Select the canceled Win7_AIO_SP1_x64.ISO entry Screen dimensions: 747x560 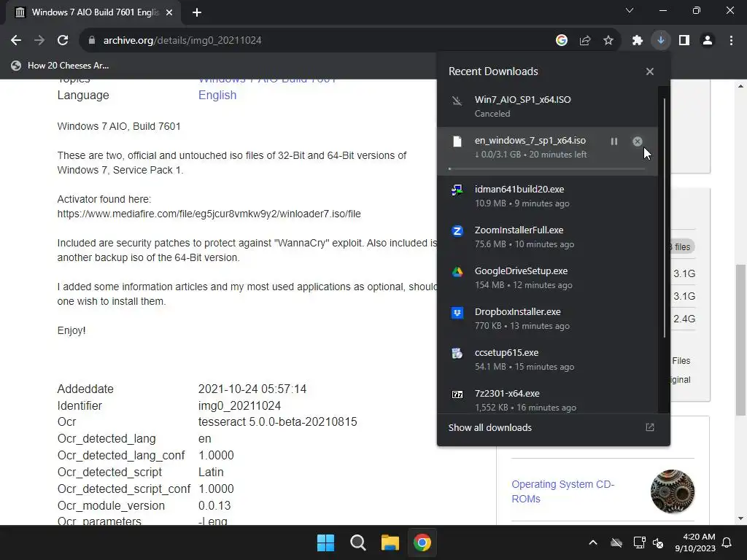[548, 106]
